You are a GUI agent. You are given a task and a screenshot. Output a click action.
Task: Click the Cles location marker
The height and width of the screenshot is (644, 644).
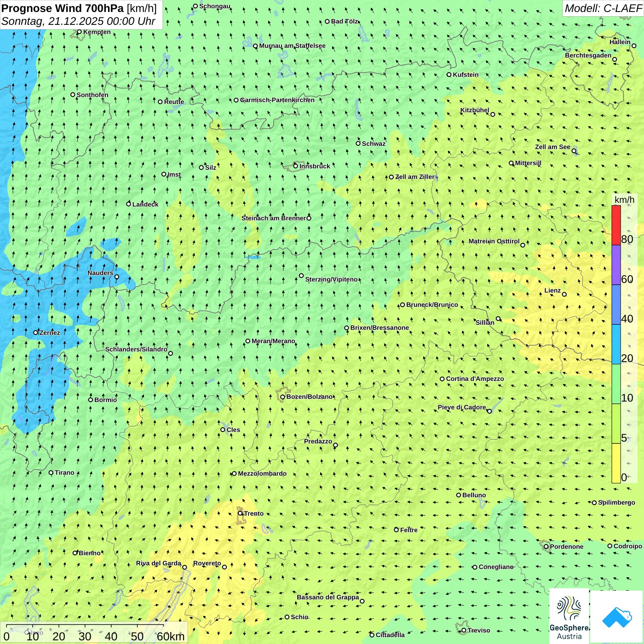223,430
